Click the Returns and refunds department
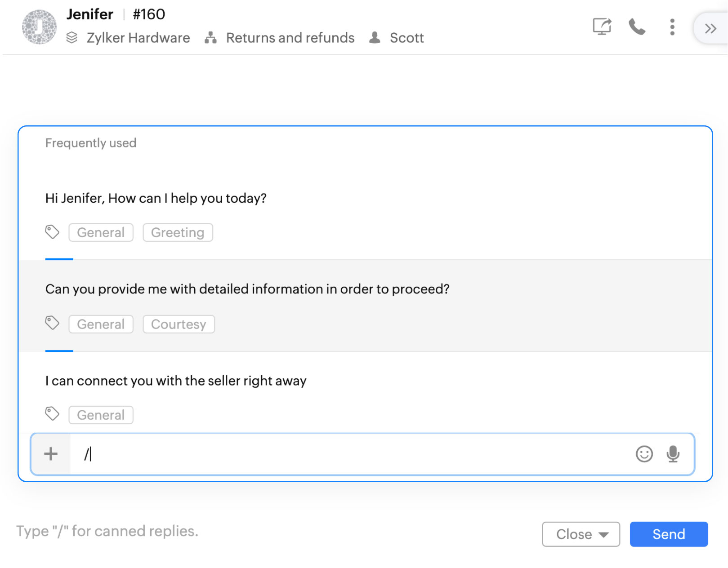The width and height of the screenshot is (728, 568). tap(290, 38)
